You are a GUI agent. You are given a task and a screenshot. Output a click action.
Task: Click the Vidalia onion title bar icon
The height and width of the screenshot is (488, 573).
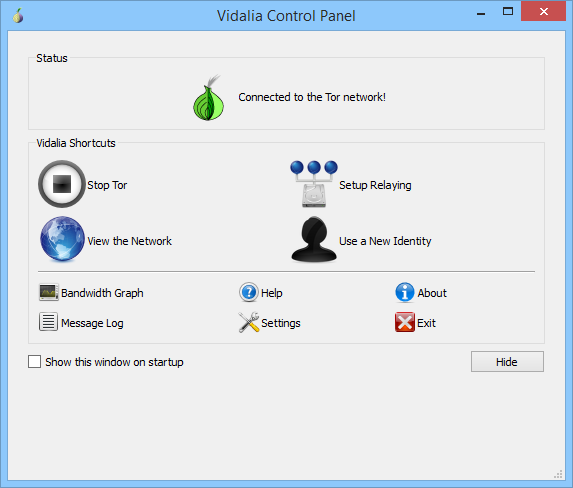18,15
